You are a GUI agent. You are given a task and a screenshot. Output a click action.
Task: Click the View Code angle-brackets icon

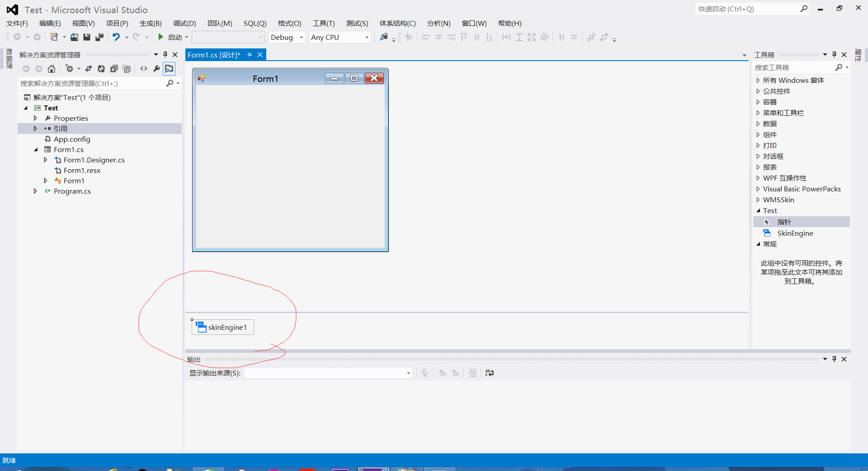pyautogui.click(x=144, y=69)
